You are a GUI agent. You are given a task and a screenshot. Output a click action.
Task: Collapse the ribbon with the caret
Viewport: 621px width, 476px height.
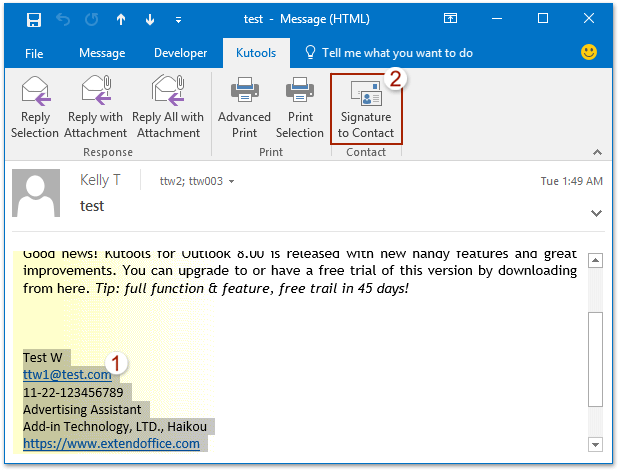point(597,153)
